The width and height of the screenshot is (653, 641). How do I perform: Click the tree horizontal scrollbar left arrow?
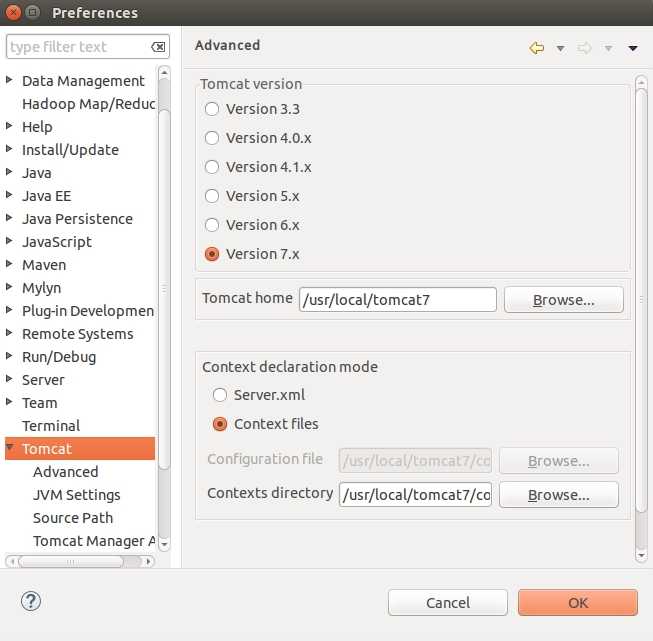(x=13, y=561)
